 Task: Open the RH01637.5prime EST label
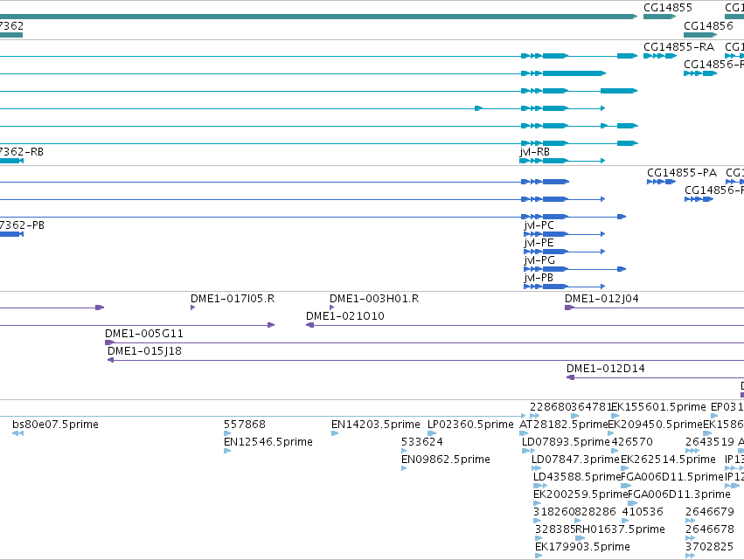pos(620,529)
